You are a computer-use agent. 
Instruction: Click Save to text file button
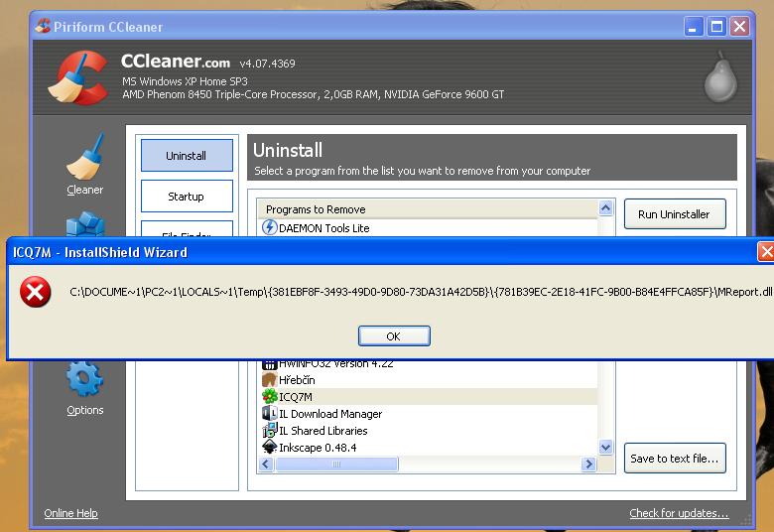(675, 458)
